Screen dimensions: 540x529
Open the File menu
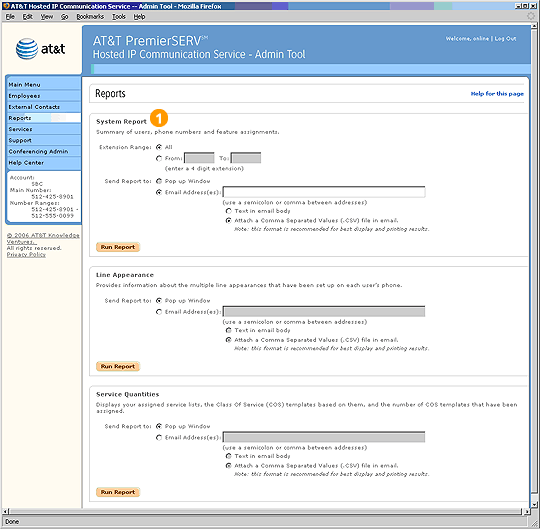(10, 17)
